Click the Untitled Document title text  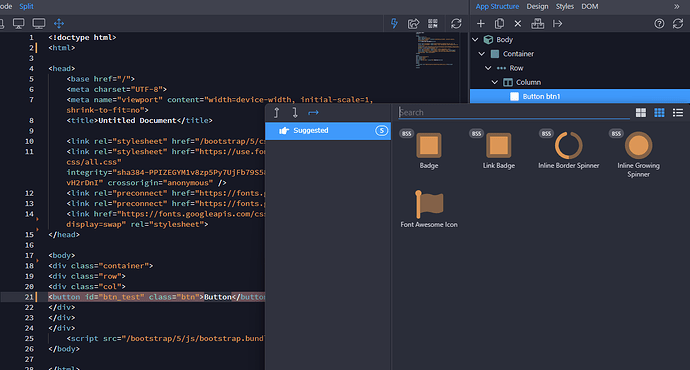pyautogui.click(x=137, y=121)
